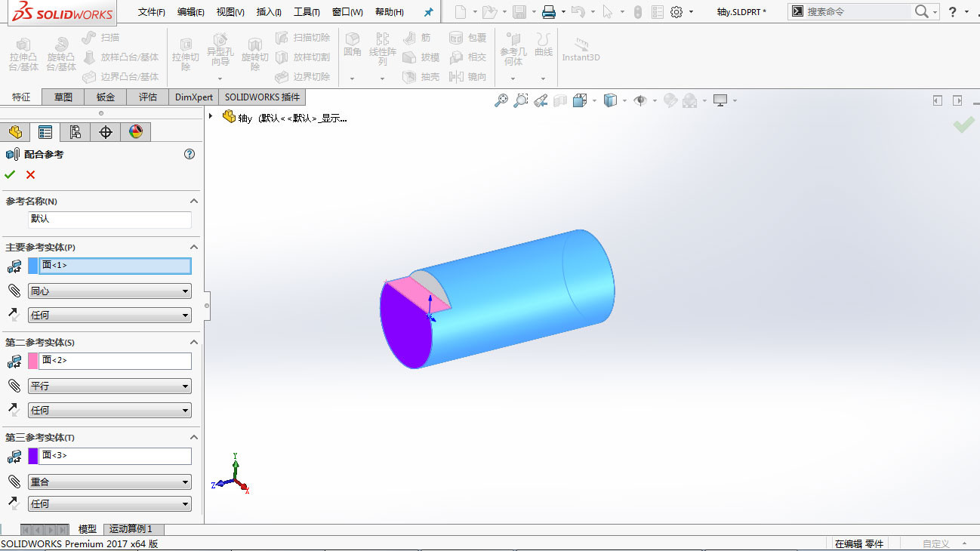Open the 平行 mate type dropdown
This screenshot has height=551, width=980.
click(109, 386)
